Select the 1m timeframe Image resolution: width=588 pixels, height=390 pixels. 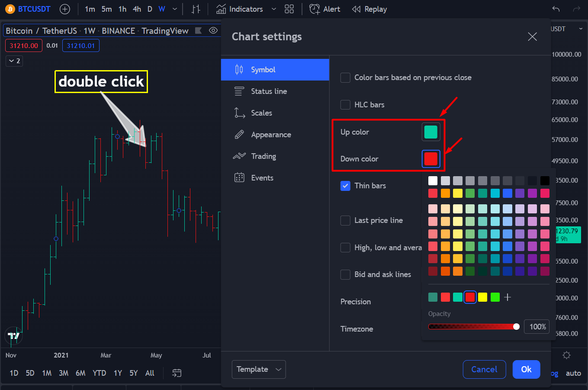90,9
